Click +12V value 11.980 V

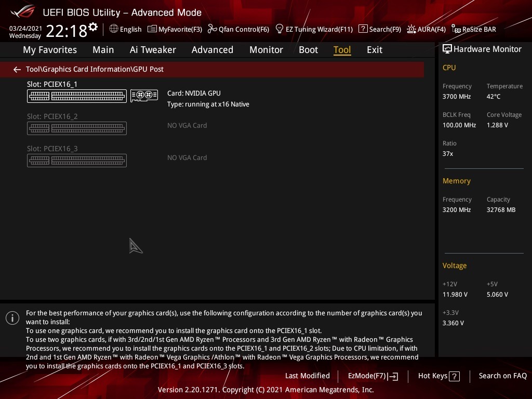tap(455, 295)
